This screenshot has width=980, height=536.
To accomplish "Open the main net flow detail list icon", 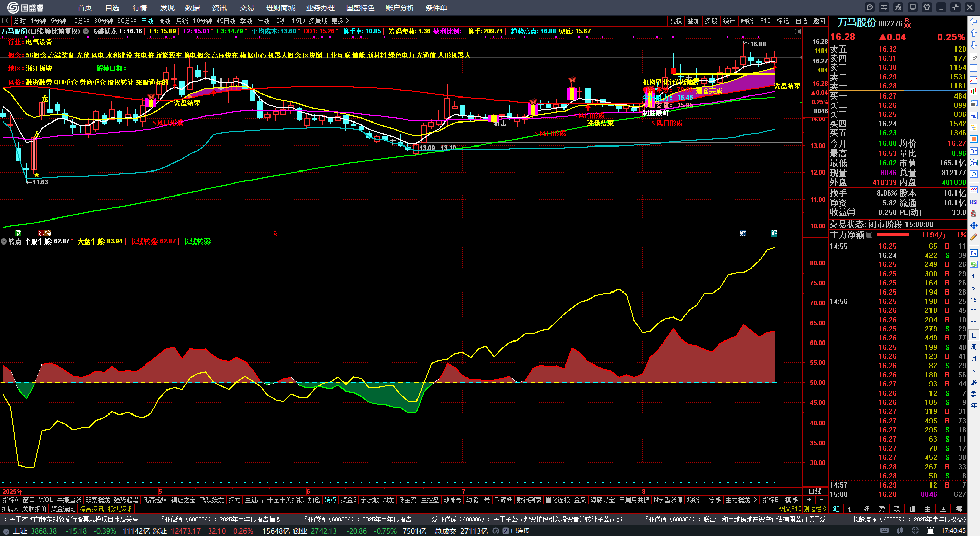I will click(869, 235).
